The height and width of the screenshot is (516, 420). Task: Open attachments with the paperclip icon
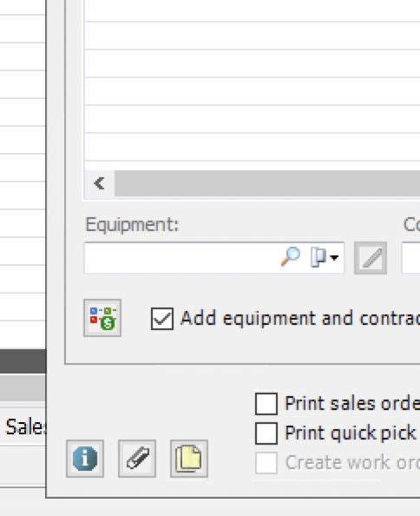coord(137,459)
